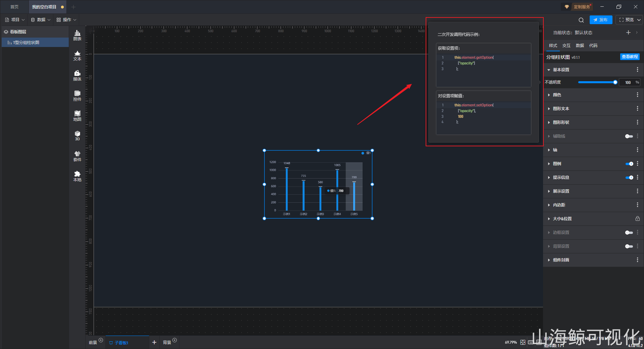Image resolution: width=644 pixels, height=349 pixels.
Task: Expand the 颜色 color section
Action: 557,95
